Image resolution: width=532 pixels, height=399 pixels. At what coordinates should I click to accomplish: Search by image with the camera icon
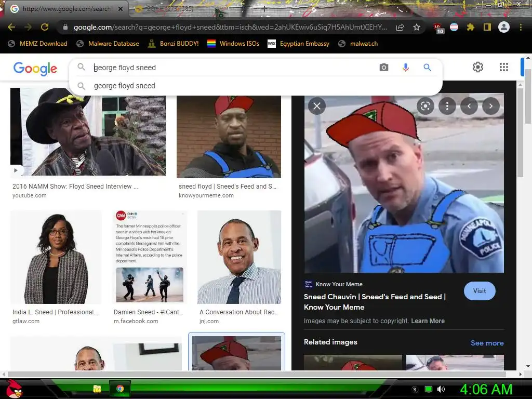384,67
